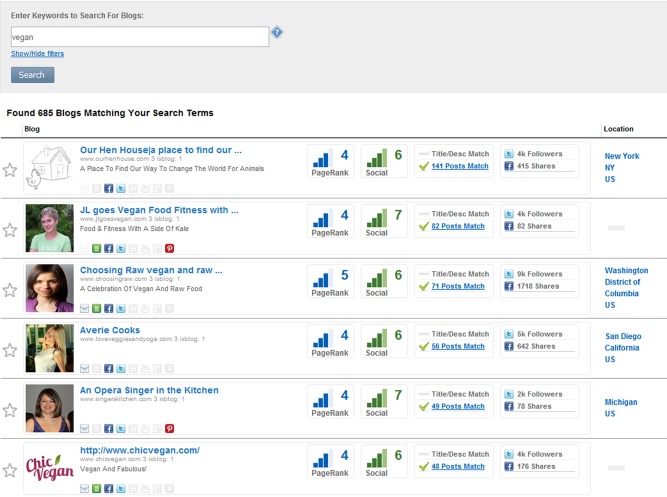
Task: Open the 49 Posts Match link
Action: [458, 406]
